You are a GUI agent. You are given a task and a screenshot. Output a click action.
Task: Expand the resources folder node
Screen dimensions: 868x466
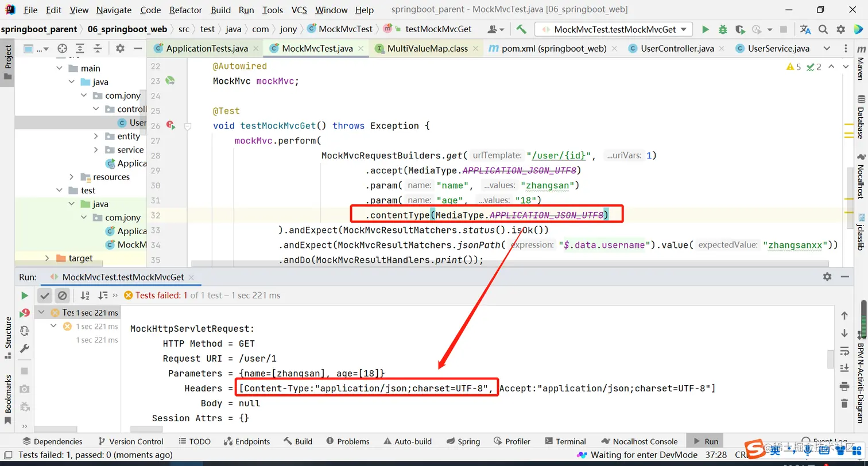(x=72, y=177)
